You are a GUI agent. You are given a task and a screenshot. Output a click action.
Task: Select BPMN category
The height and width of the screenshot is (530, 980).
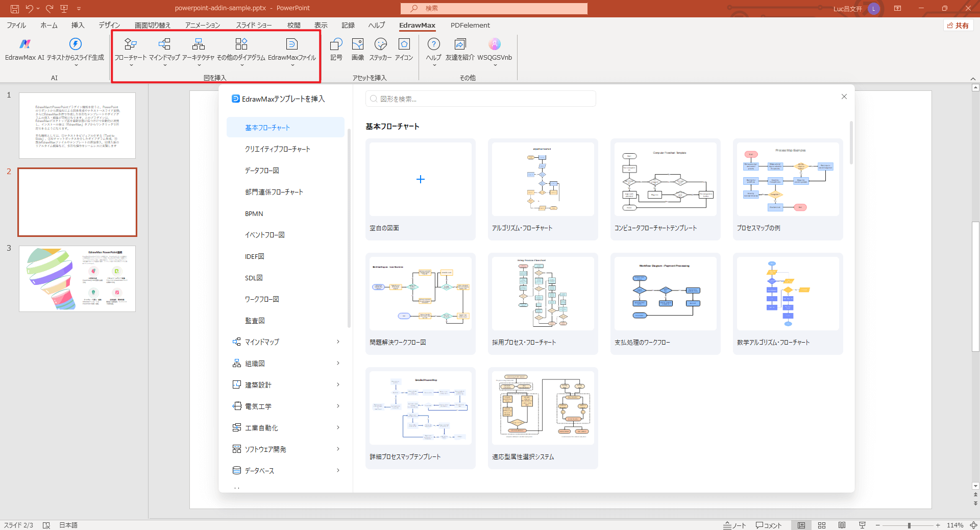(x=286, y=213)
